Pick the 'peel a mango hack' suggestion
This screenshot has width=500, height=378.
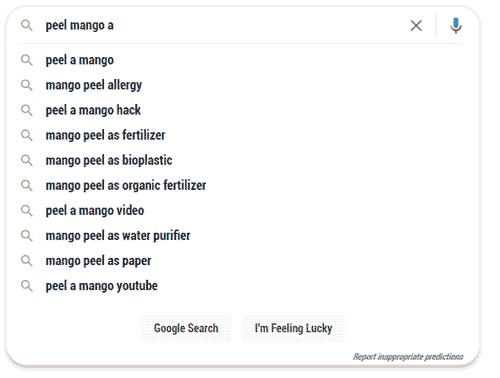coord(240,110)
